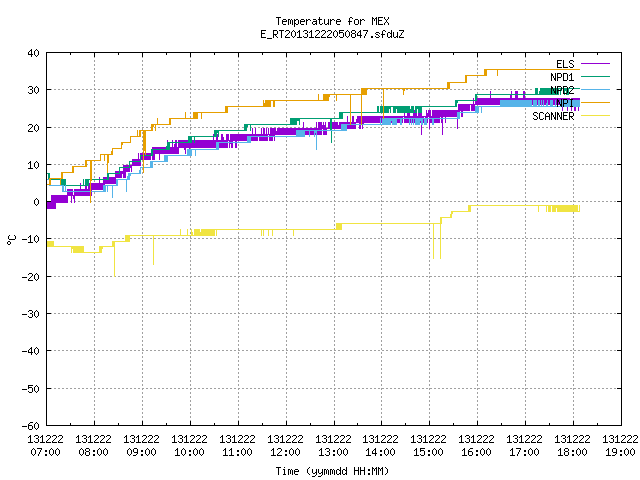Click the SCANNER legend label
The image size is (640, 480).
553,116
